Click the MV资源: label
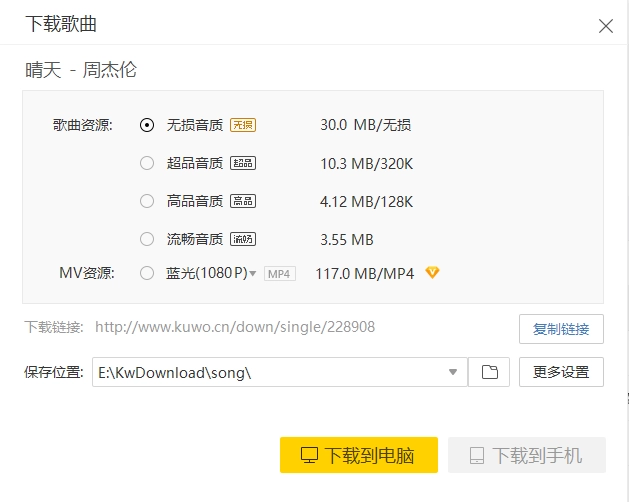Image resolution: width=629 pixels, height=502 pixels. click(x=87, y=273)
